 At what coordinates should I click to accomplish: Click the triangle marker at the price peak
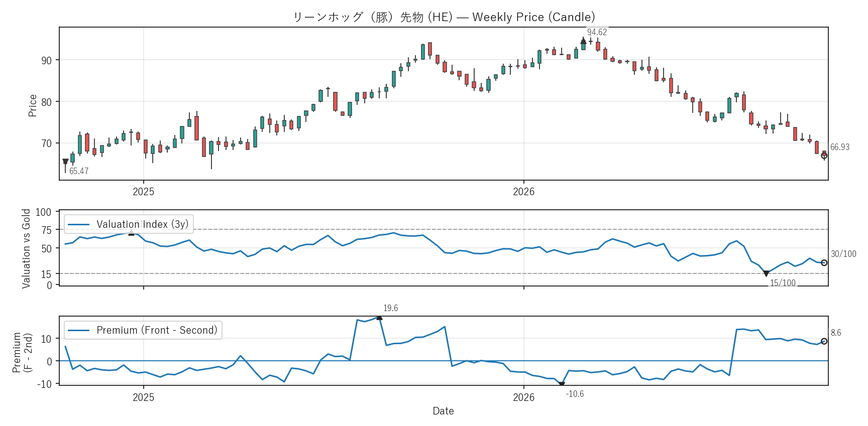583,41
